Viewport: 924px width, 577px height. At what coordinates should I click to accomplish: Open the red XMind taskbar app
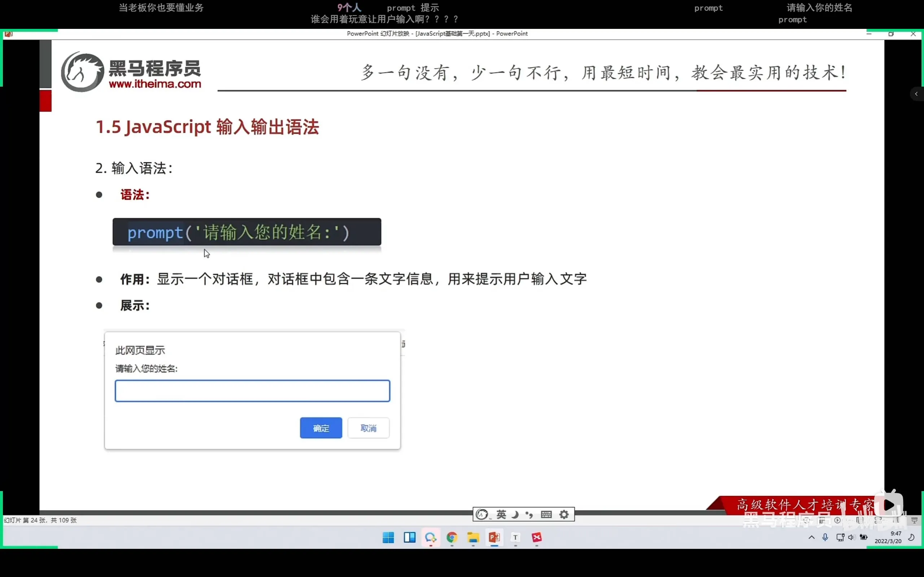click(537, 537)
